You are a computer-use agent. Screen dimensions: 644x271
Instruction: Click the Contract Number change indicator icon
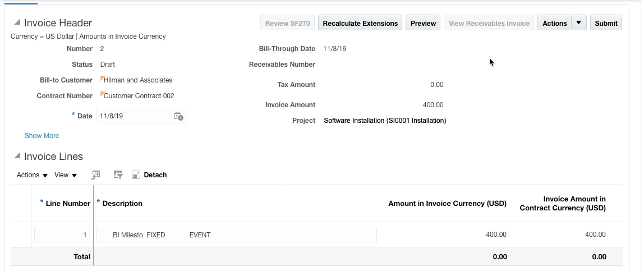(103, 94)
